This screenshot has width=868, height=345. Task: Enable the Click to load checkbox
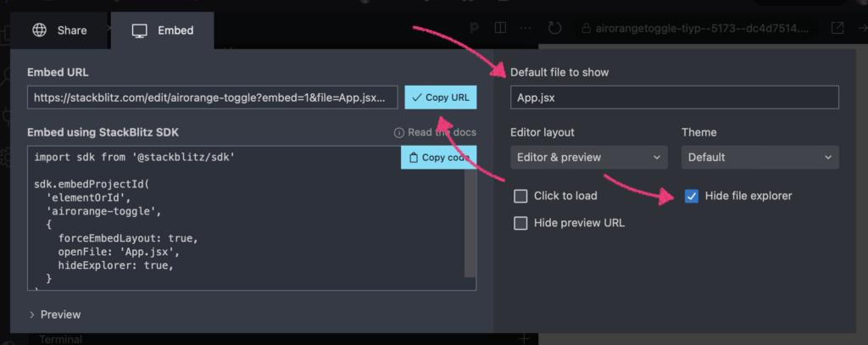(x=520, y=197)
